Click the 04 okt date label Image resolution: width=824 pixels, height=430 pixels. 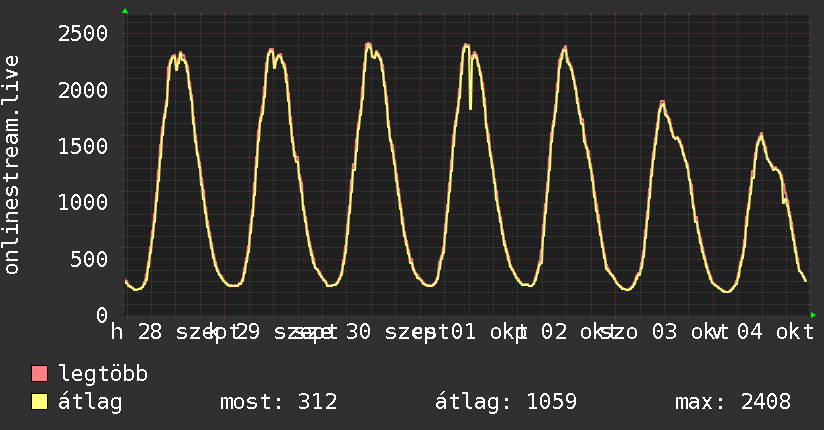(x=776, y=332)
